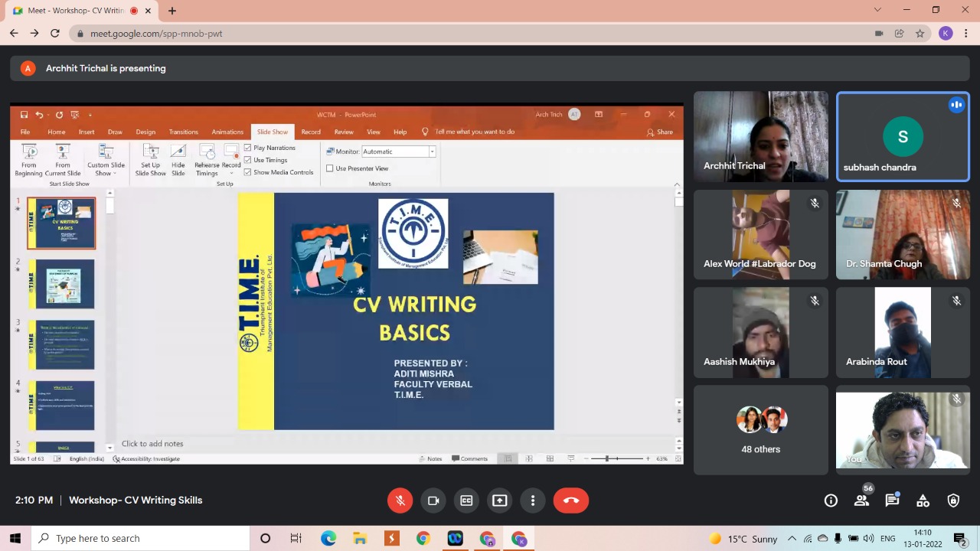Click the 48 others participants tile

[x=761, y=429]
